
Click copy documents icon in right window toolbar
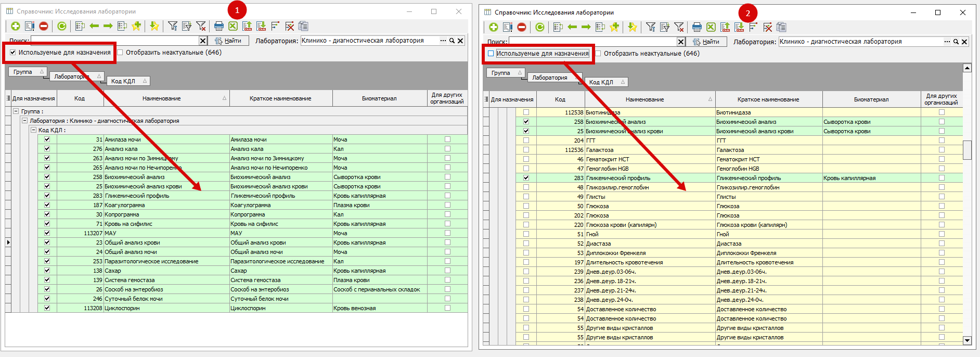[781, 27]
